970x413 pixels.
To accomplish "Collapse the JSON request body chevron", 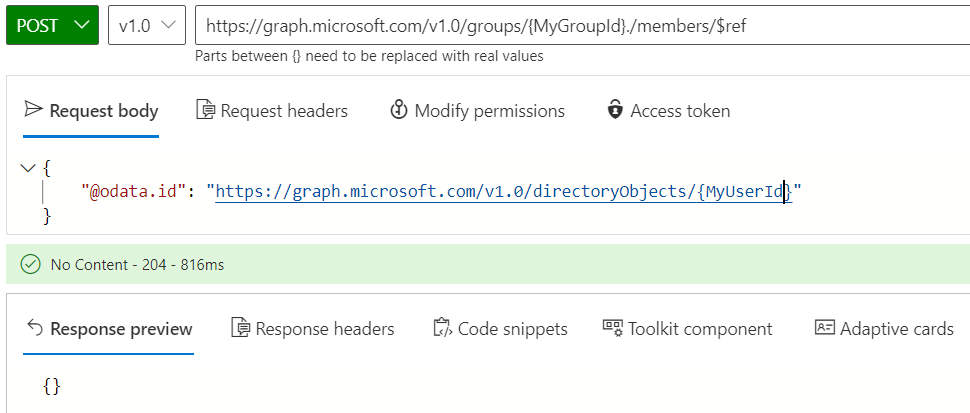I will pos(28,168).
